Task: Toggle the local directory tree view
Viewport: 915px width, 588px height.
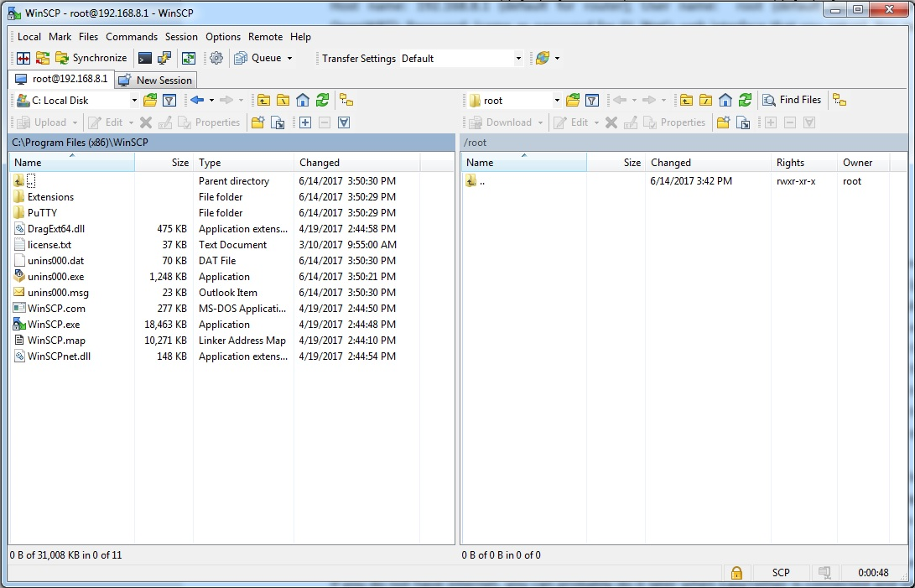Action: pos(346,101)
